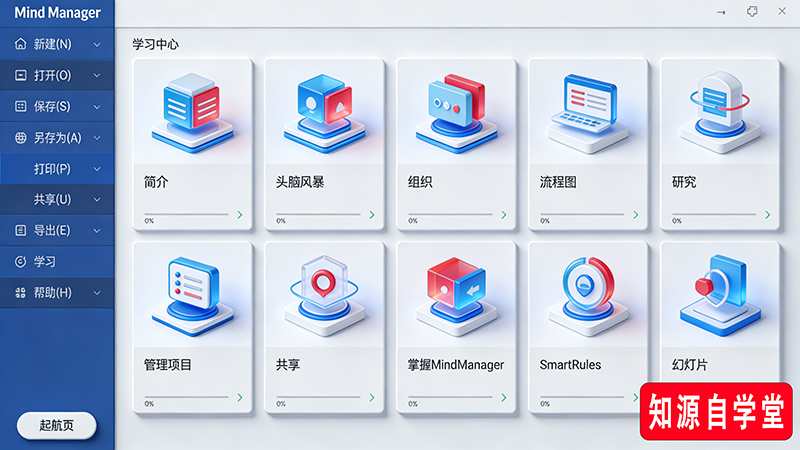Open the 共享 location pin illustration

point(324,296)
